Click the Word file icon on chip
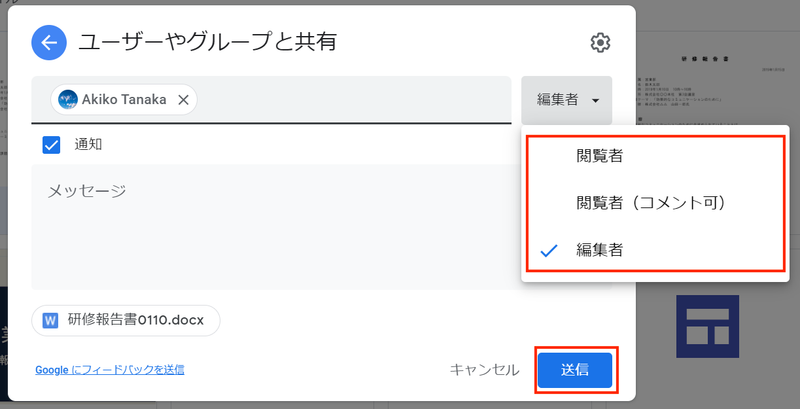Screen dimensions: 800x409 point(51,321)
